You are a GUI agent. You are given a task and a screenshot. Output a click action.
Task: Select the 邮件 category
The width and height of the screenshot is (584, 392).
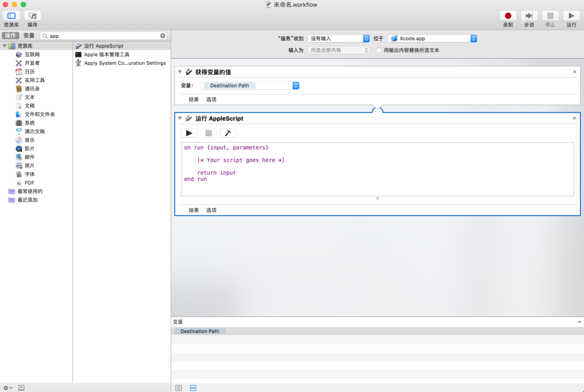point(29,157)
